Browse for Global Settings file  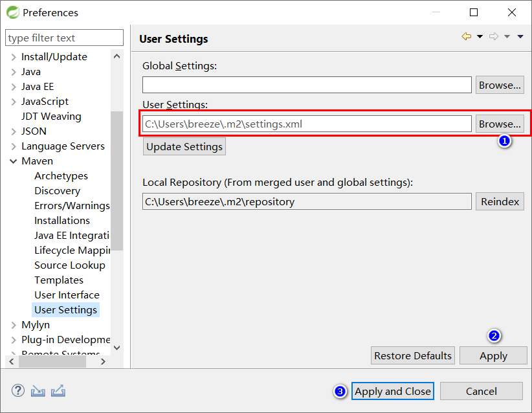point(500,85)
